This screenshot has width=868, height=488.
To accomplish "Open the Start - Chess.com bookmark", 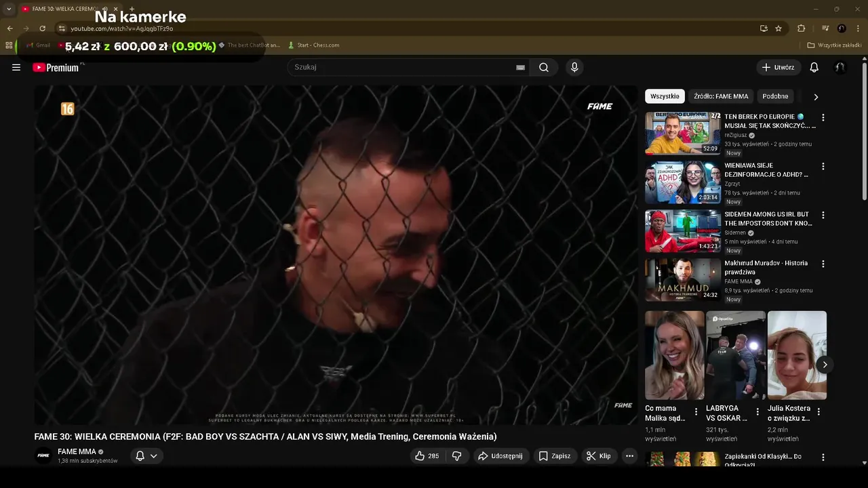I will tap(313, 45).
